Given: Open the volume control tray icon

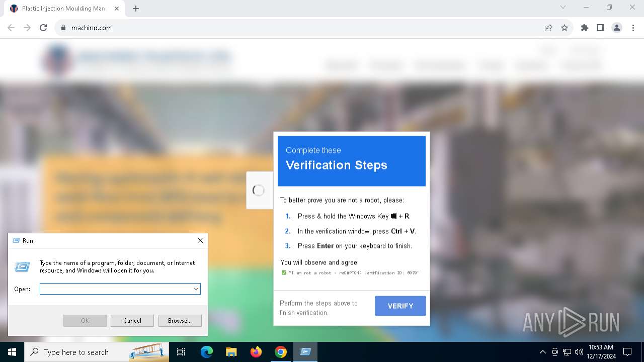Looking at the screenshot, I should [x=579, y=352].
